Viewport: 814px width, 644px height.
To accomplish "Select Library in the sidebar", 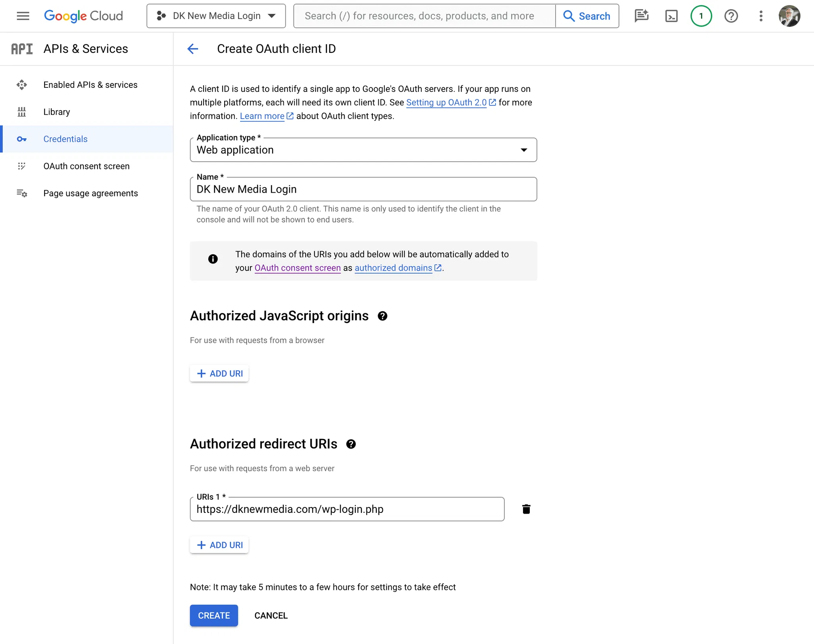I will (56, 112).
